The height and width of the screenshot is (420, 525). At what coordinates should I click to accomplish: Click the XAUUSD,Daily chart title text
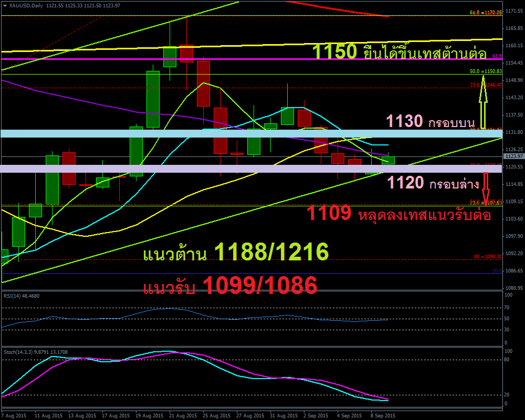[x=26, y=5]
